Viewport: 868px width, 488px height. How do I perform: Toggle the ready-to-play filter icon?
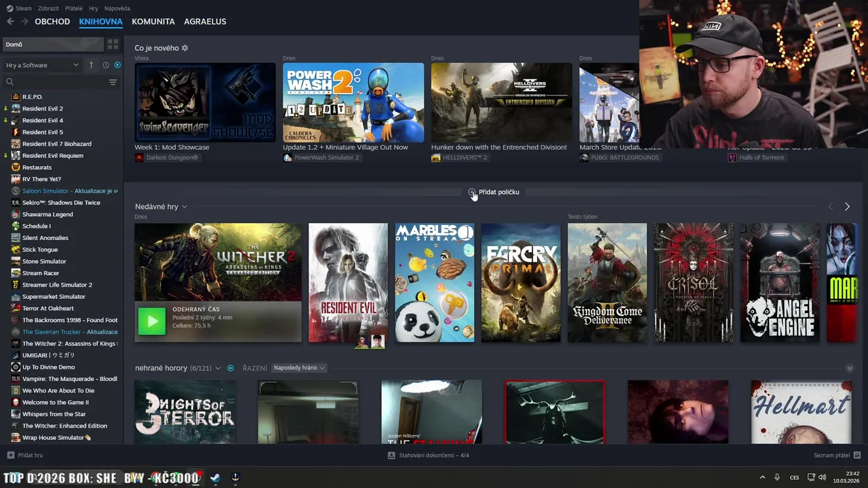(x=117, y=65)
